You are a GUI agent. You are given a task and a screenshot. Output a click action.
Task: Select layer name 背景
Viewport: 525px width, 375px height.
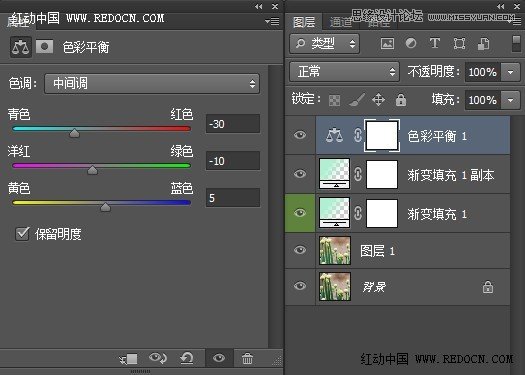(374, 287)
